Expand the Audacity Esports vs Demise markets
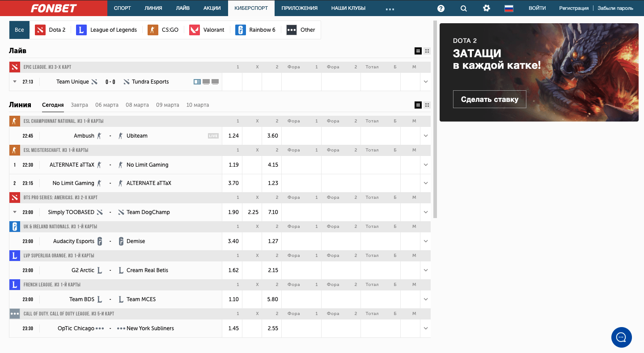 (426, 241)
